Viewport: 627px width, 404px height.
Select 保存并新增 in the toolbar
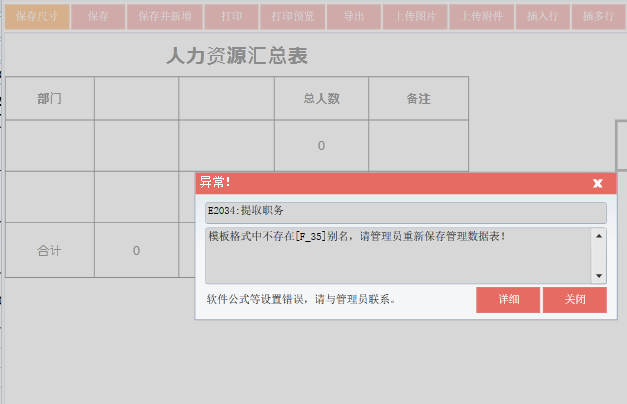[165, 17]
